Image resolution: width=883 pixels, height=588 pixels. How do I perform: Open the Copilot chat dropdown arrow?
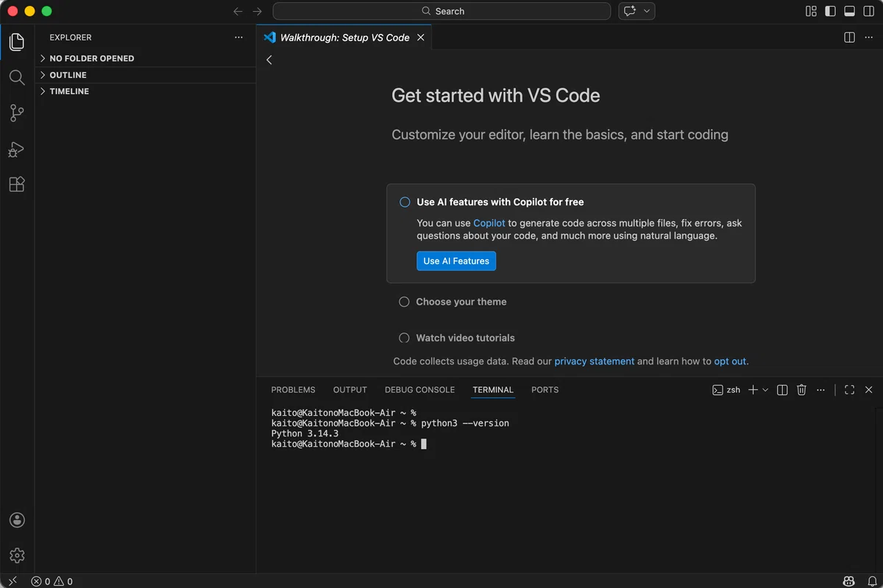(x=647, y=11)
